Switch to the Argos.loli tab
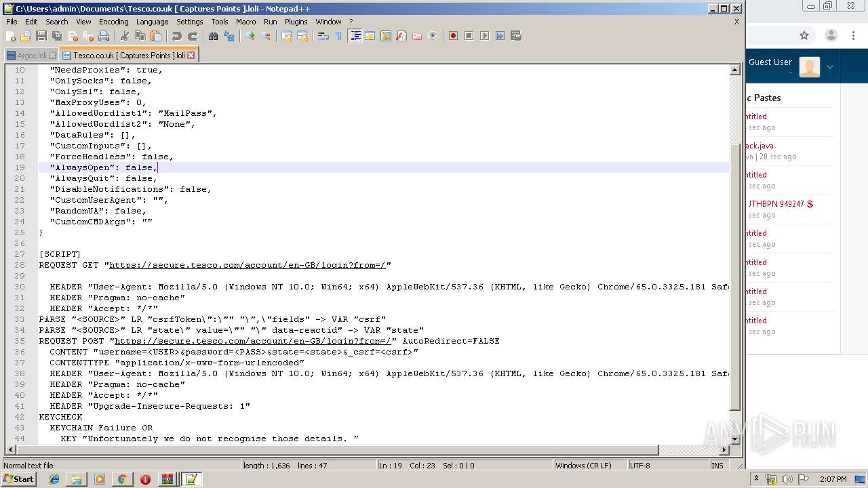The width and height of the screenshot is (868, 488). (x=31, y=56)
